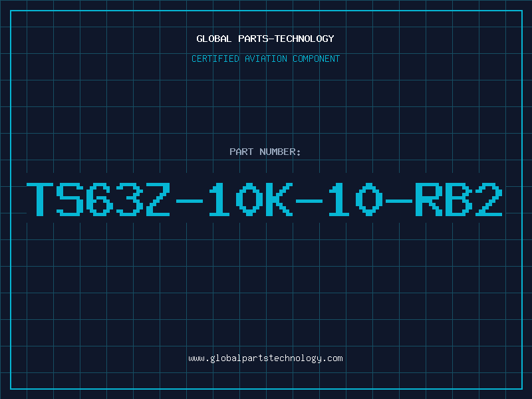The height and width of the screenshot is (399, 532).
Task: Click the PART NUMBER: label
Action: pyautogui.click(x=265, y=152)
